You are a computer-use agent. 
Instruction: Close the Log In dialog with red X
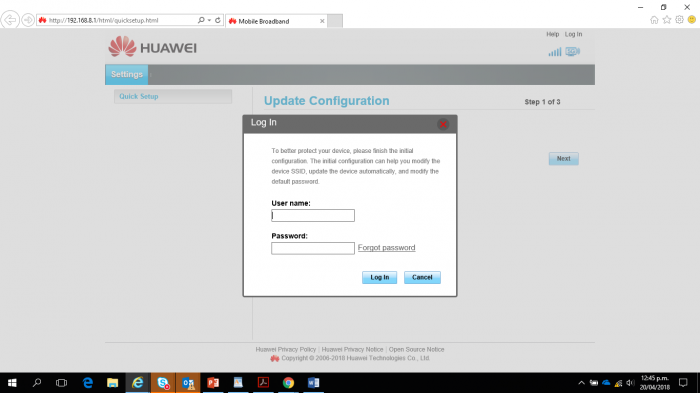pos(443,125)
